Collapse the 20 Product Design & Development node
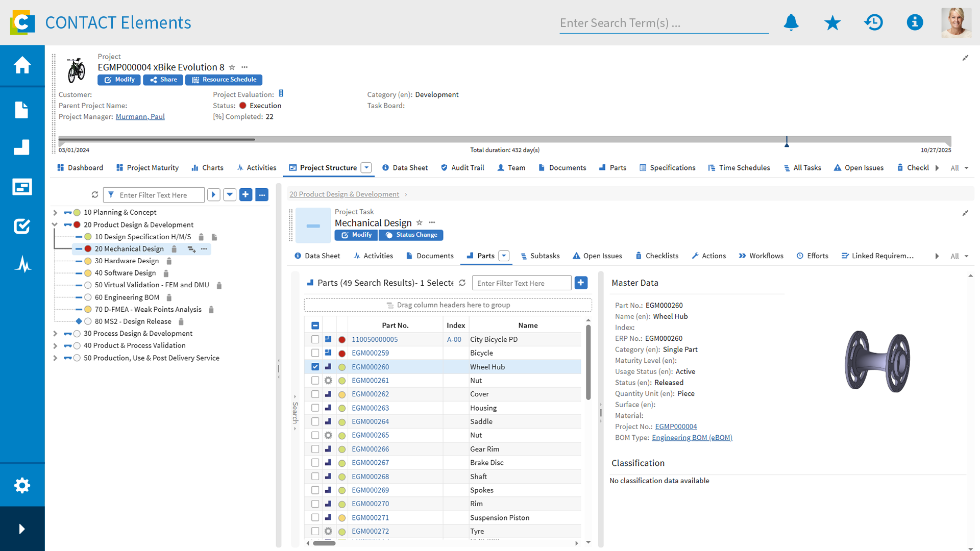The height and width of the screenshot is (551, 980). pos(55,224)
